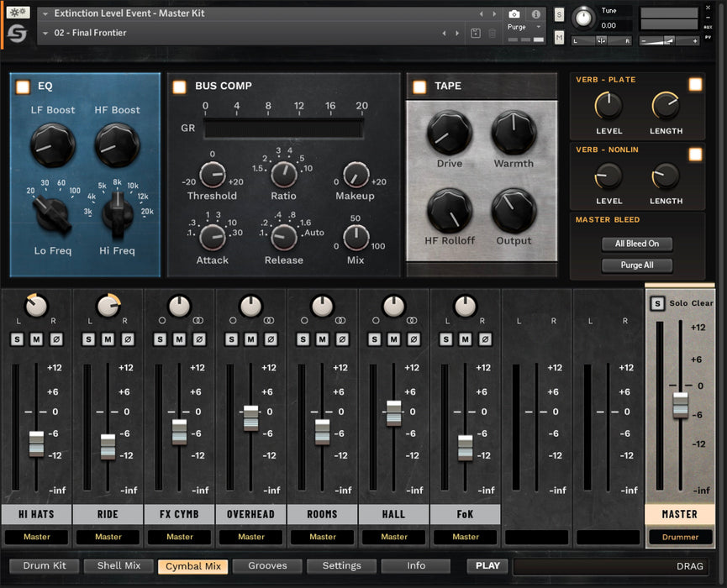This screenshot has height=588, width=727.
Task: Expand the 02 - Final Frontier preset list
Action: 45,34
